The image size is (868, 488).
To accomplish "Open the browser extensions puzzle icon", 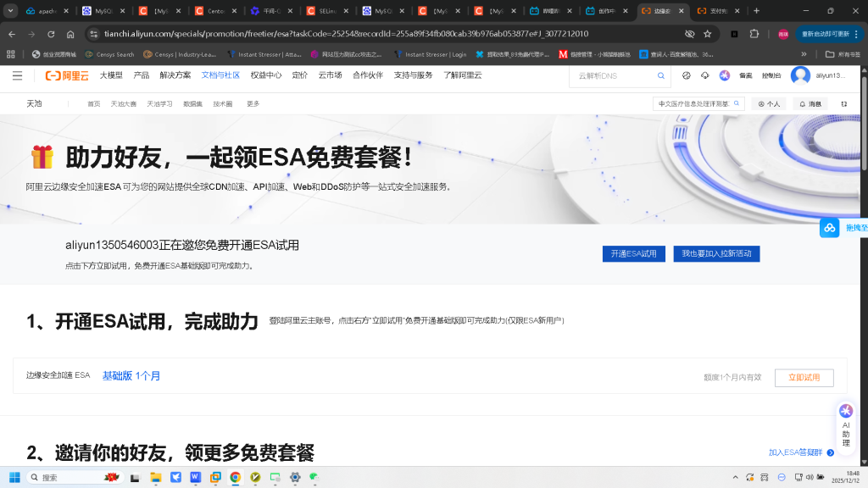I will 754,33.
